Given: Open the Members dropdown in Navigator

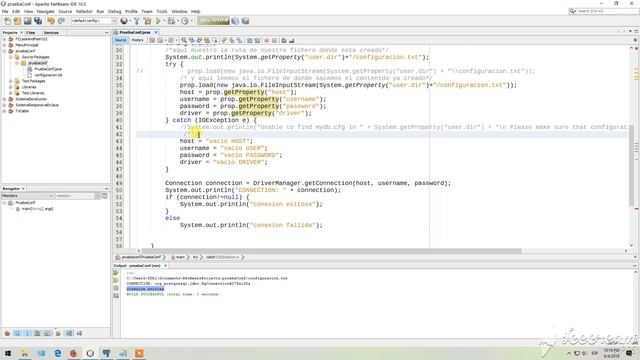Looking at the screenshot, I should pyautogui.click(x=28, y=196).
